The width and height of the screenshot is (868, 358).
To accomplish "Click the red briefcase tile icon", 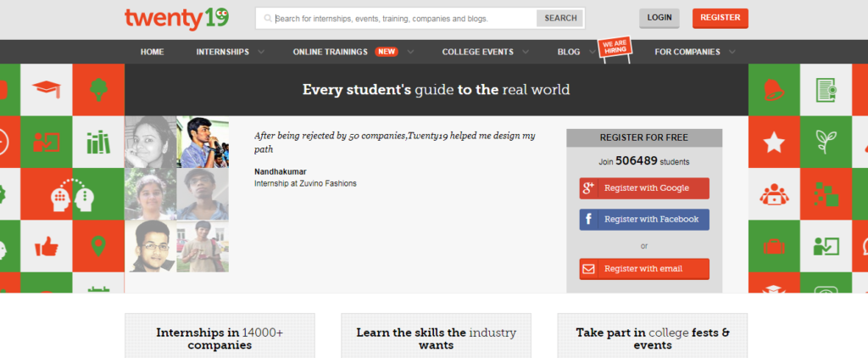I will 774,246.
